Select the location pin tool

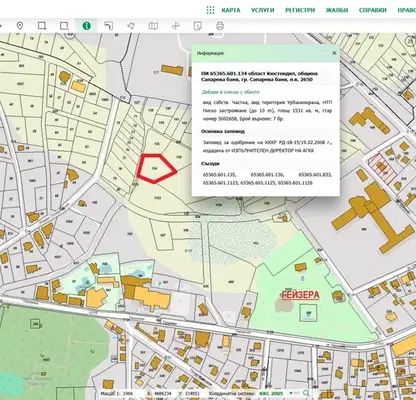click(20, 26)
